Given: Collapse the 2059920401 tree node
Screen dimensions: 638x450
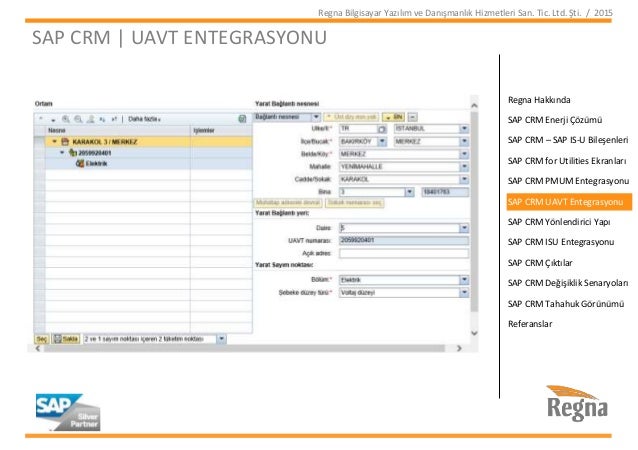Looking at the screenshot, I should point(62,153).
